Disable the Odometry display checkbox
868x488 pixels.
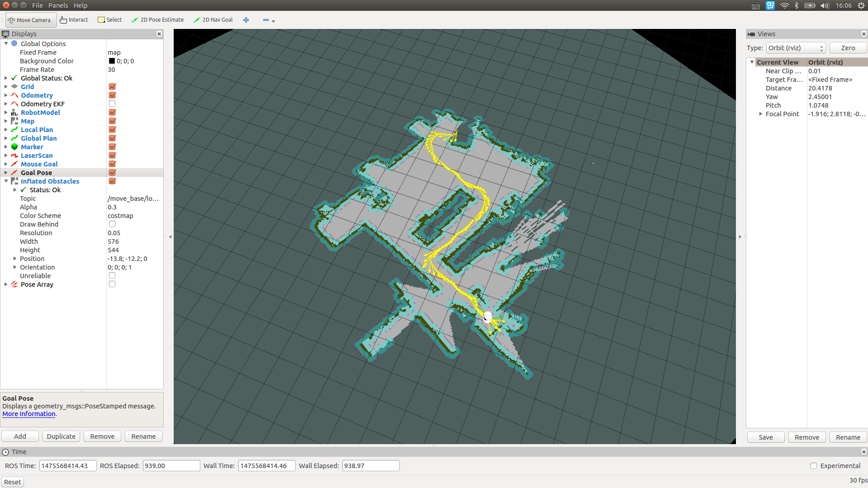point(112,95)
